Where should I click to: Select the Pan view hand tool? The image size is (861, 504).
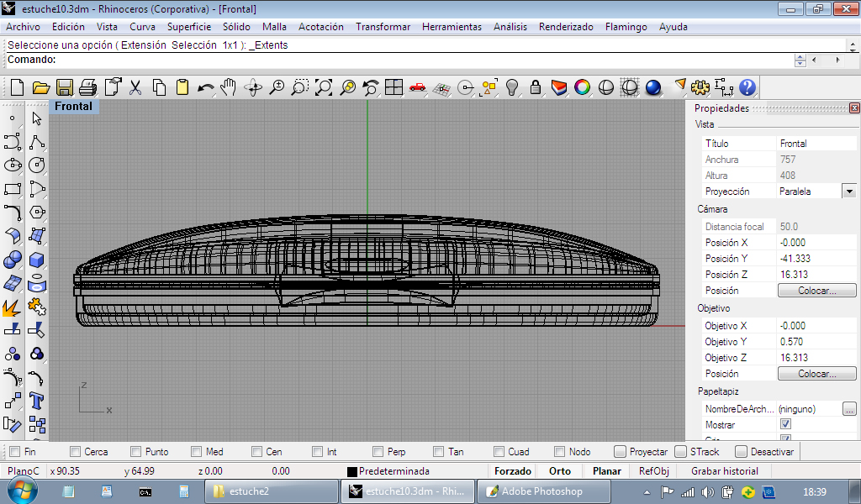[x=229, y=87]
